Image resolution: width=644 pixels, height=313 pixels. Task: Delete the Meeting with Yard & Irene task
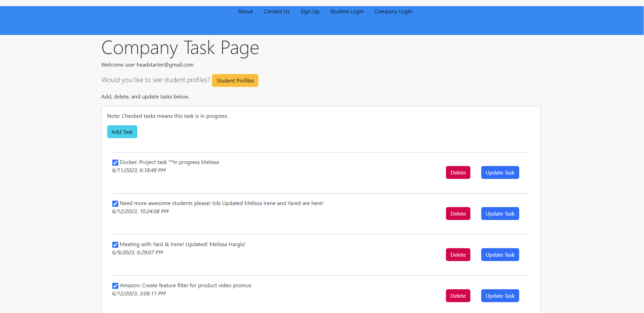pos(458,255)
